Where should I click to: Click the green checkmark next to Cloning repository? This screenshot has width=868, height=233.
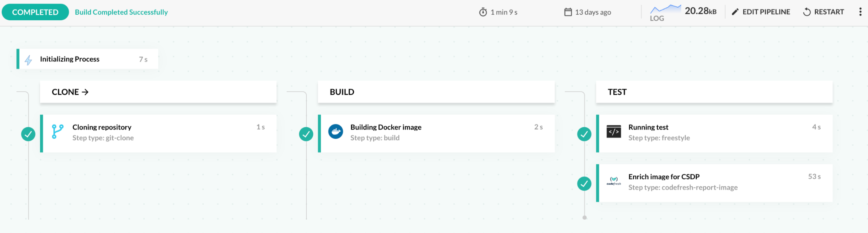[x=28, y=134]
